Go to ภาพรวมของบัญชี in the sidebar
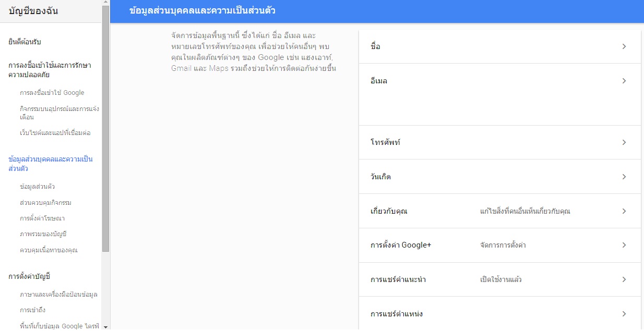This screenshot has width=644, height=331. (x=43, y=234)
